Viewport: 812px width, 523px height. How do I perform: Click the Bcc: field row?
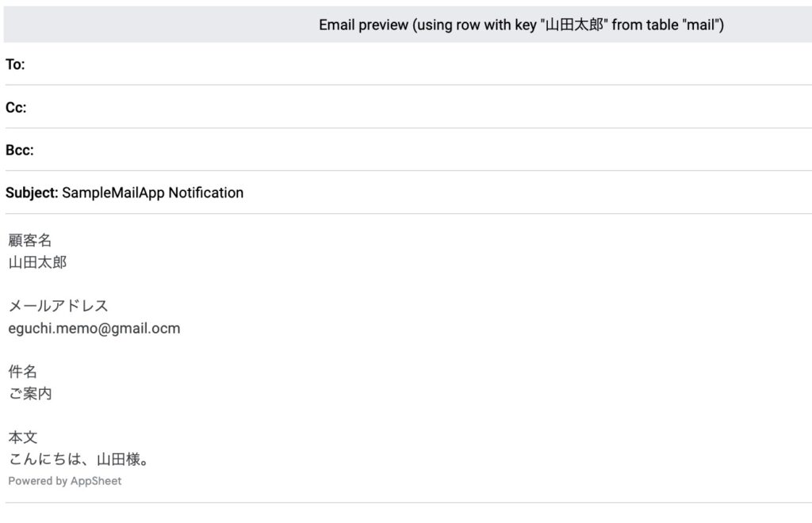tap(408, 150)
